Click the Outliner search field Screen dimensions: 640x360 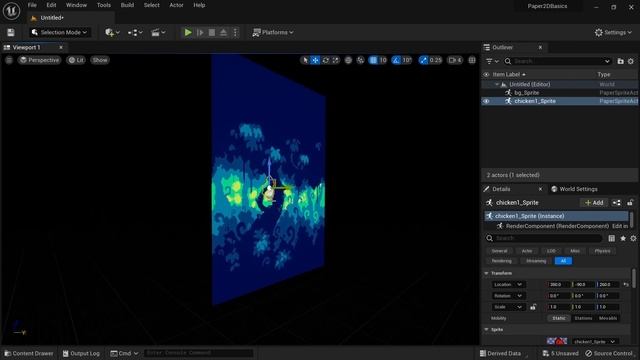point(558,61)
